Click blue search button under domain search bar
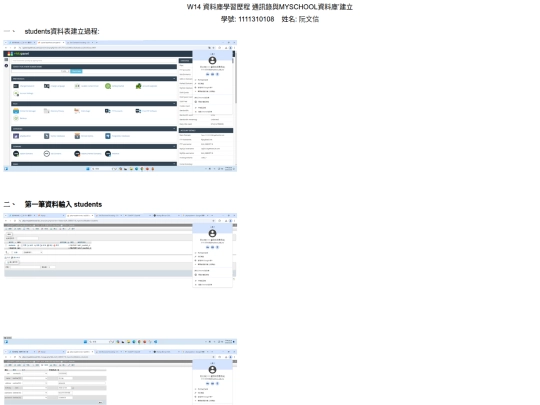This screenshot has height=405, width=540. (76, 71)
